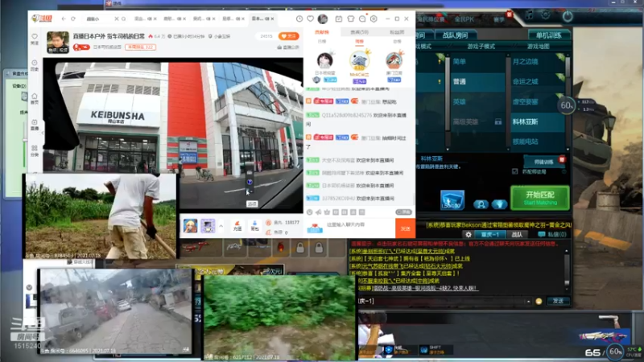Image resolution: width=644 pixels, height=362 pixels.
Task: Click the purple framed gift icon
Action: pos(208,226)
